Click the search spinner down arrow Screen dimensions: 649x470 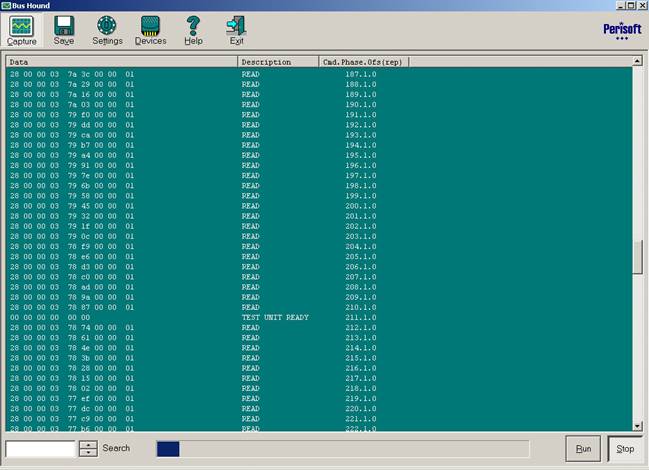[88, 452]
